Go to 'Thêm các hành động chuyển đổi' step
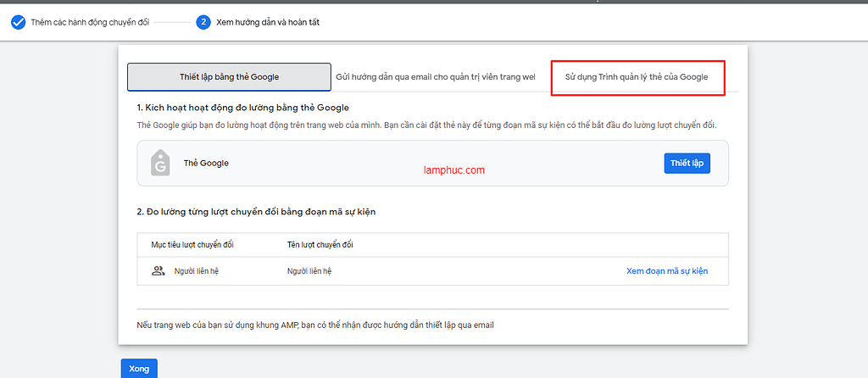This screenshot has height=378, width=868. pyautogui.click(x=90, y=23)
